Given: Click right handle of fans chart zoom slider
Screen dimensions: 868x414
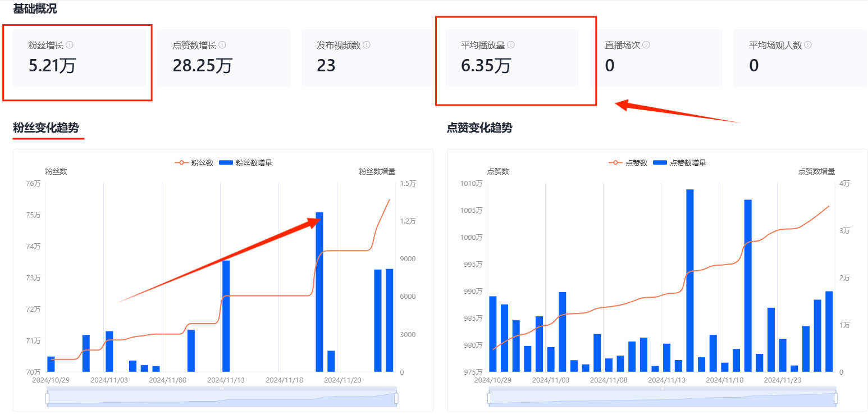Looking at the screenshot, I should point(396,398).
